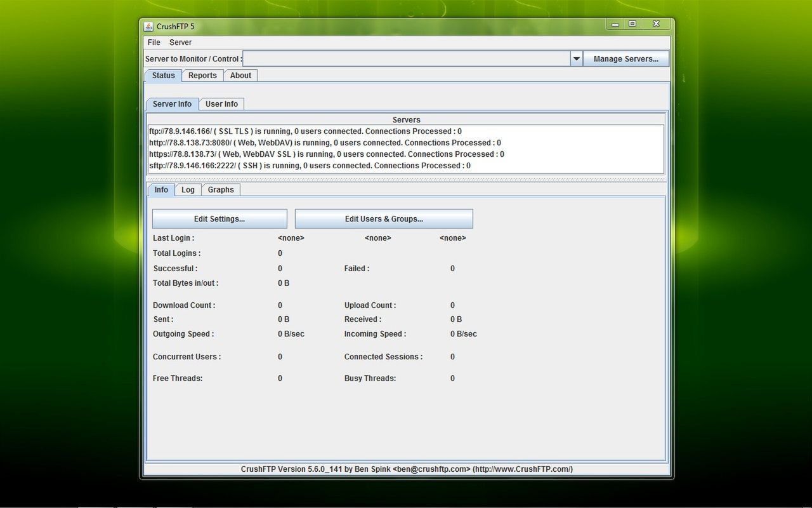Image resolution: width=812 pixels, height=508 pixels.
Task: Maximize the CrushFTP 5 window
Action: (632, 24)
